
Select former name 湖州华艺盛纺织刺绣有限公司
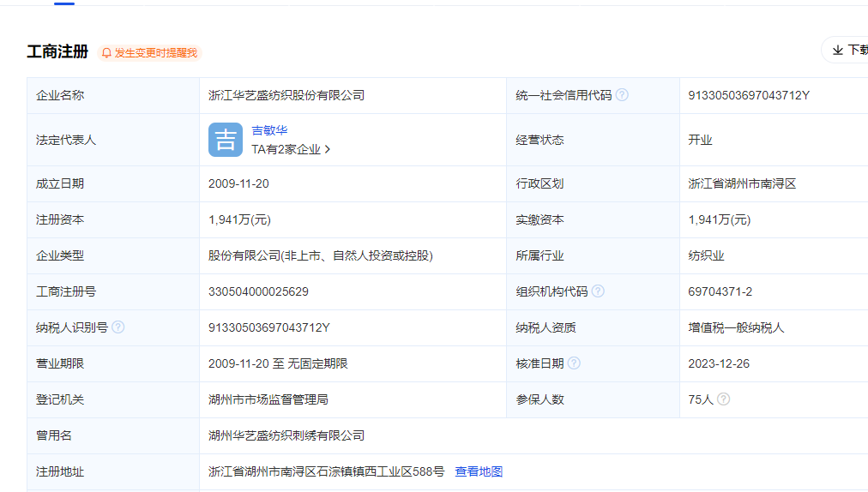(286, 435)
